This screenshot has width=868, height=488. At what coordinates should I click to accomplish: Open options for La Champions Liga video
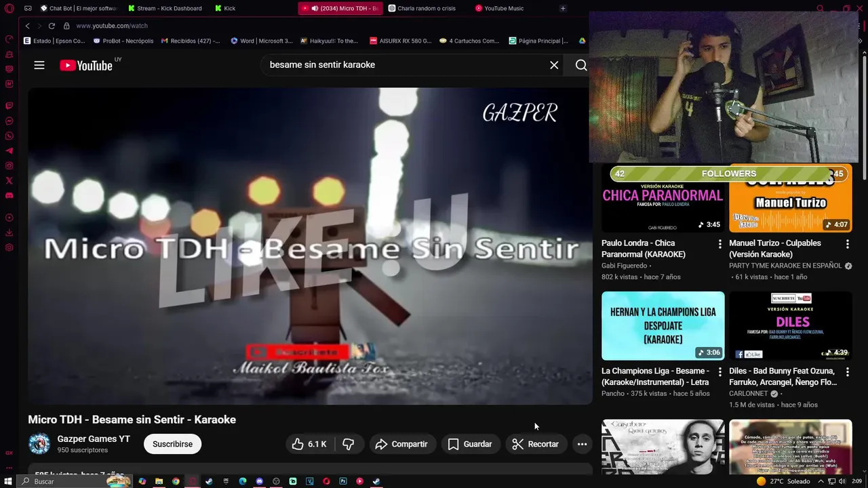coord(719,371)
